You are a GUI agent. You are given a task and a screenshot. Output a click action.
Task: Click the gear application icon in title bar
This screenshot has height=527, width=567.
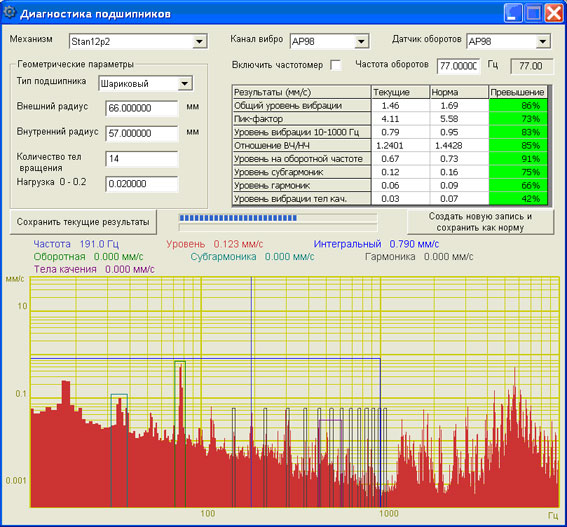pos(9,12)
